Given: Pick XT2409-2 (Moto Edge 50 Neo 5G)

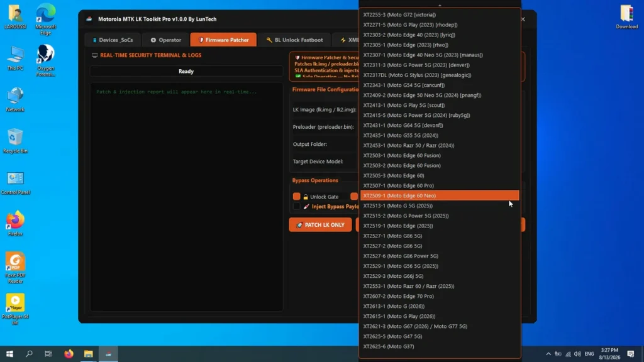Looking at the screenshot, I should [440, 96].
